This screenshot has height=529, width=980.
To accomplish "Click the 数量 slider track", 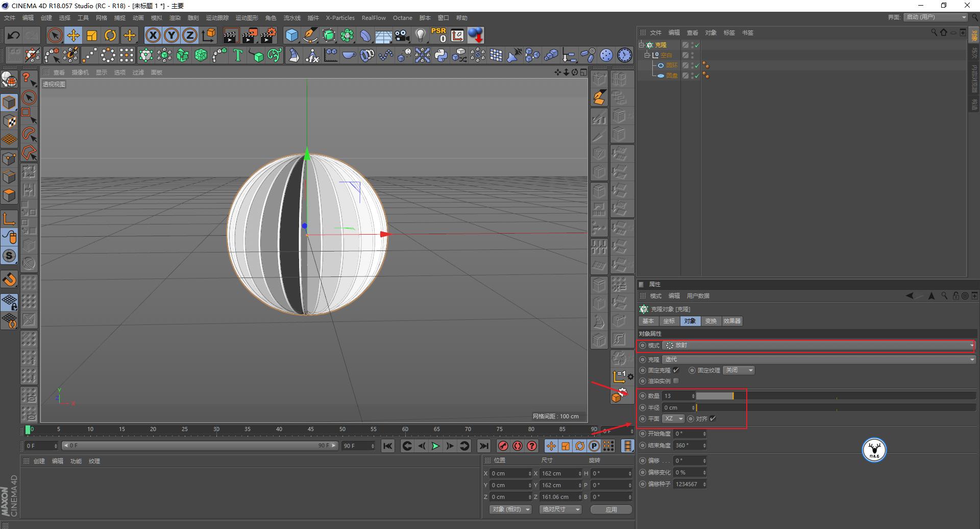I will tap(715, 396).
